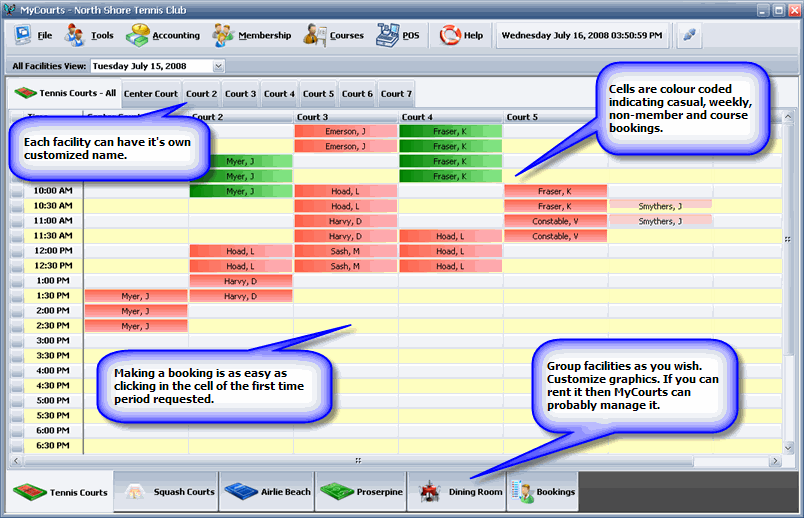Open the Accounting money icon
This screenshot has height=518, width=804.
pyautogui.click(x=137, y=35)
